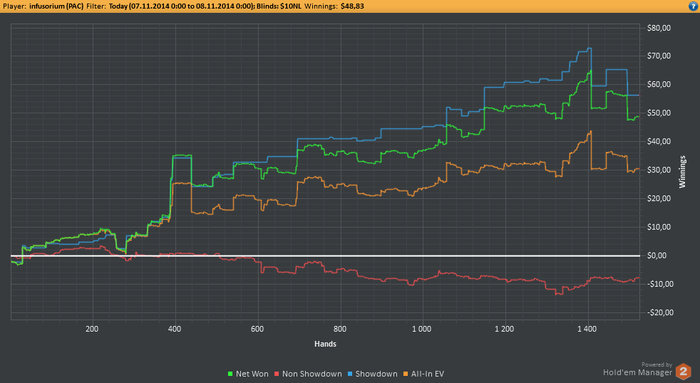
Task: Click the 600 hands axis tick label
Action: 257,329
